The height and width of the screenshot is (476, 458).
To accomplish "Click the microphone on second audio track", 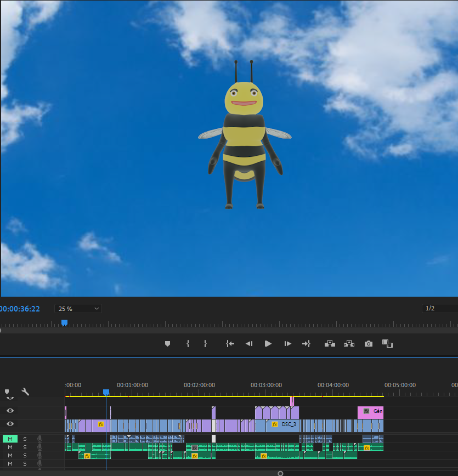I will pos(39,447).
